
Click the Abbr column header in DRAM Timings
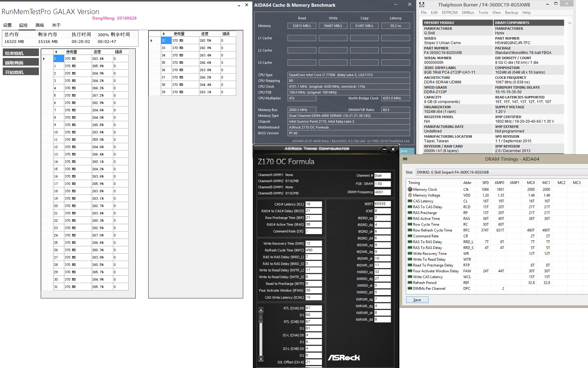tap(467, 182)
